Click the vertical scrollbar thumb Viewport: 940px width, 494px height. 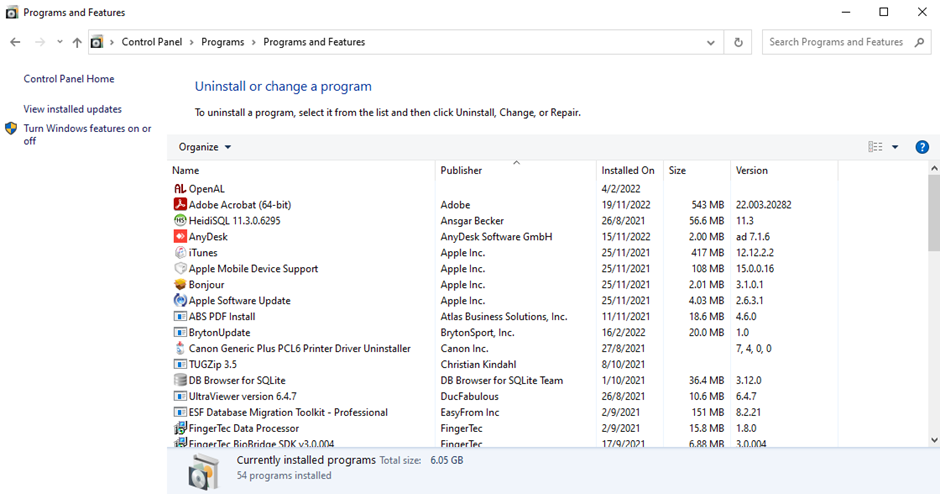click(x=934, y=213)
